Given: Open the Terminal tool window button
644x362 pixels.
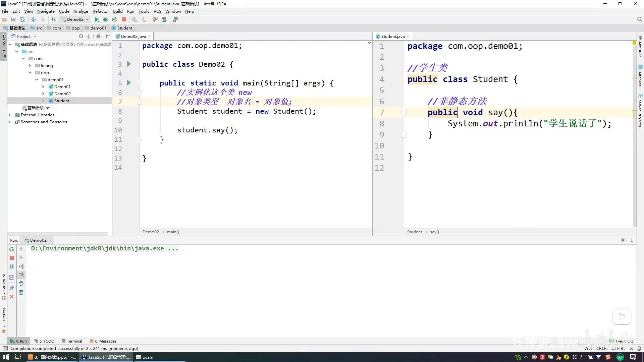Looking at the screenshot, I should coord(72,341).
